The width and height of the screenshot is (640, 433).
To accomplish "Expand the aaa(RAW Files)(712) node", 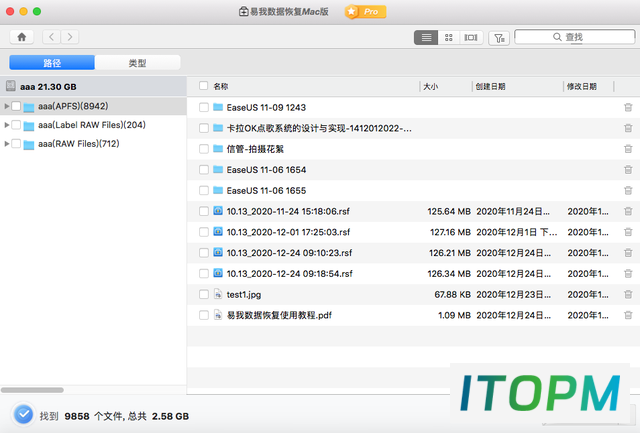I will (7, 144).
